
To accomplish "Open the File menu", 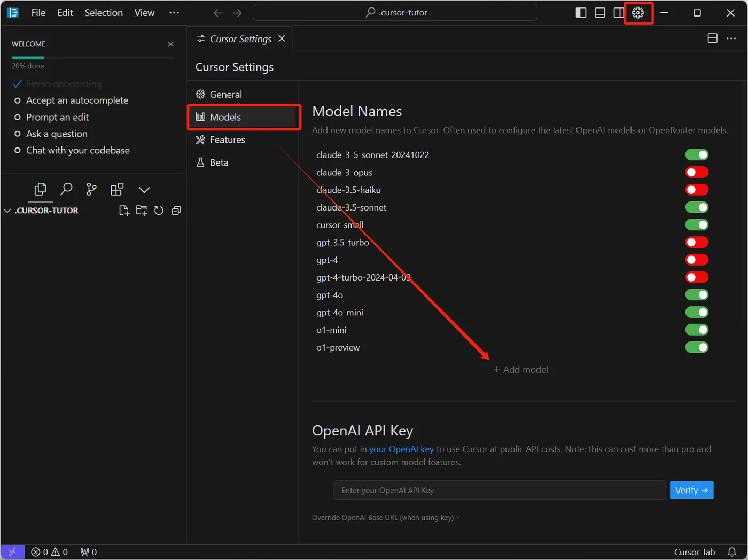I will [38, 13].
